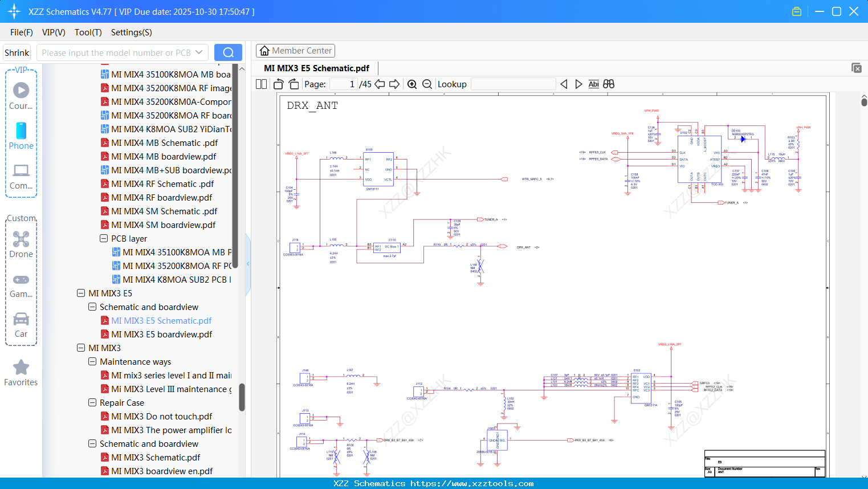Image resolution: width=868 pixels, height=489 pixels.
Task: Collapse the Repair Case folder
Action: pyautogui.click(x=92, y=403)
